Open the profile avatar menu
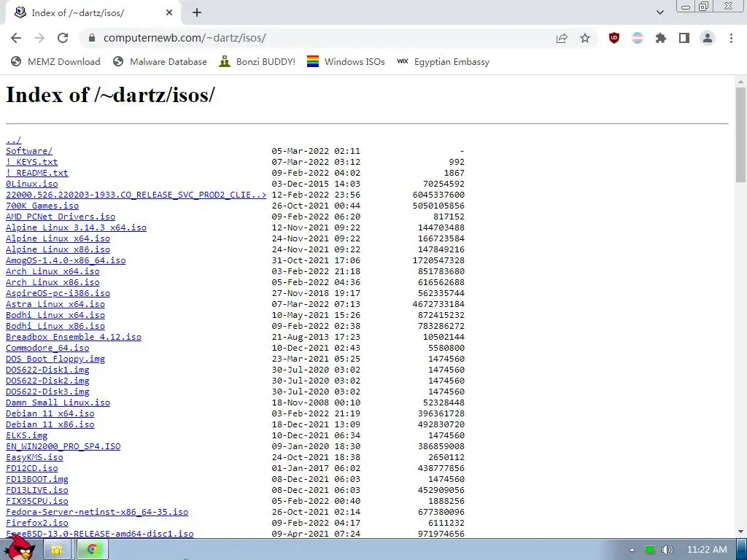This screenshot has height=560, width=747. [708, 38]
